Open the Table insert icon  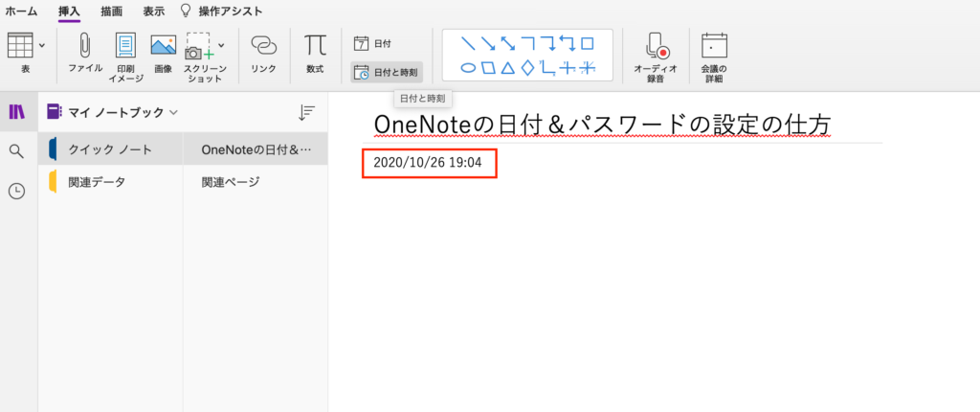click(20, 45)
